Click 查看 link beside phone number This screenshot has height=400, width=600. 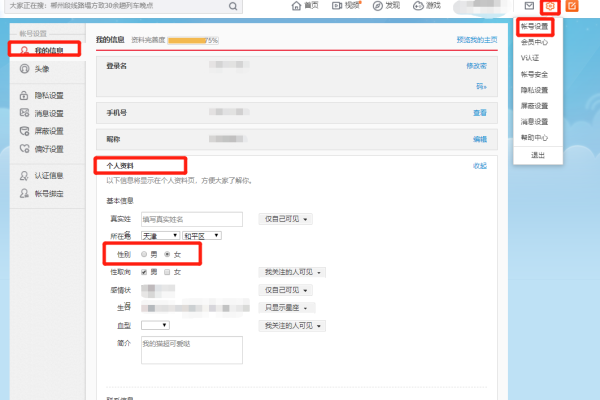point(480,113)
